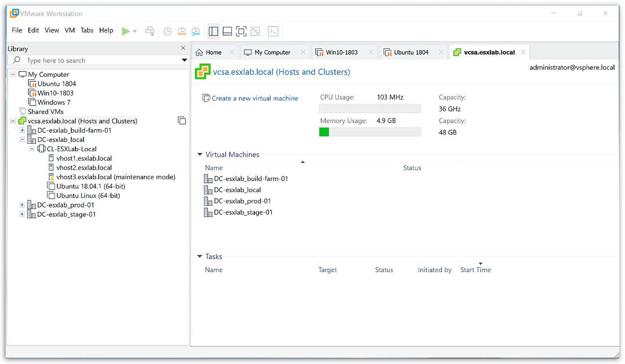
Task: Revert the VM to its snapshot
Action: click(182, 31)
